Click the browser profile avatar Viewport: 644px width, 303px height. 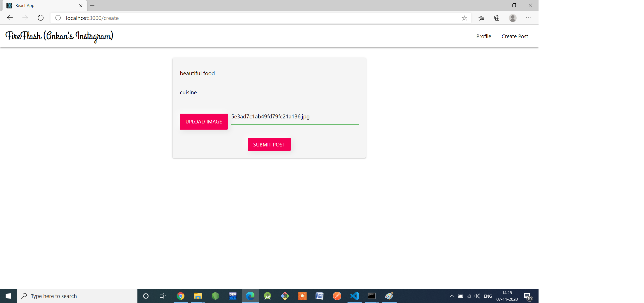coord(513,18)
